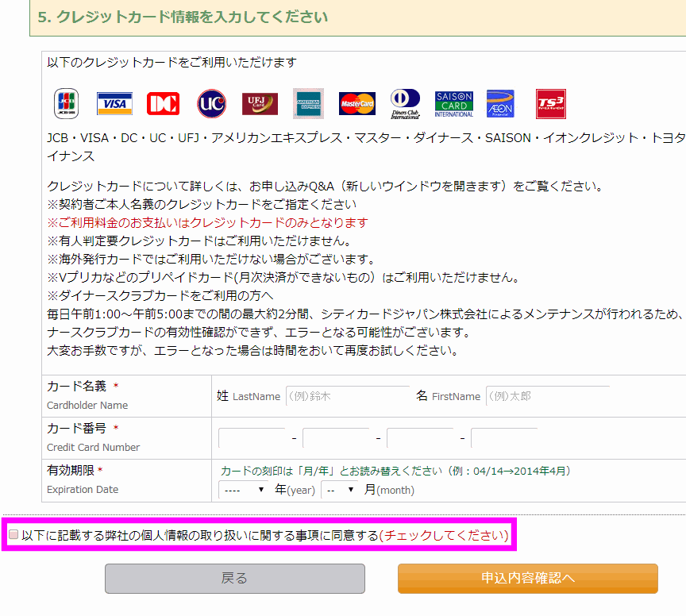Viewport: 686px width, 616px height.
Task: Open the expiration month dropdown
Action: [340, 490]
